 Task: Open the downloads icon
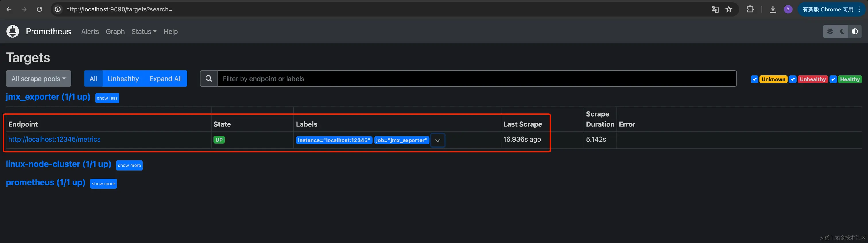pos(773,9)
